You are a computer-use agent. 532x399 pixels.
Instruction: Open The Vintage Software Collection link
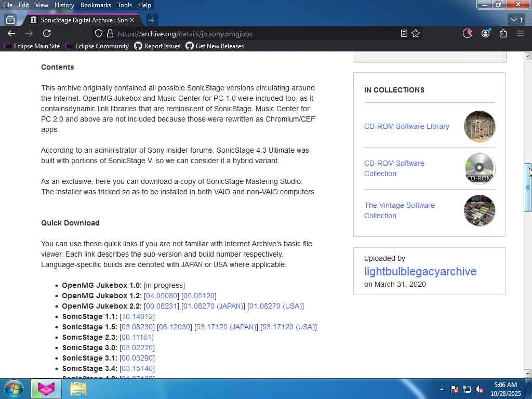tap(399, 210)
